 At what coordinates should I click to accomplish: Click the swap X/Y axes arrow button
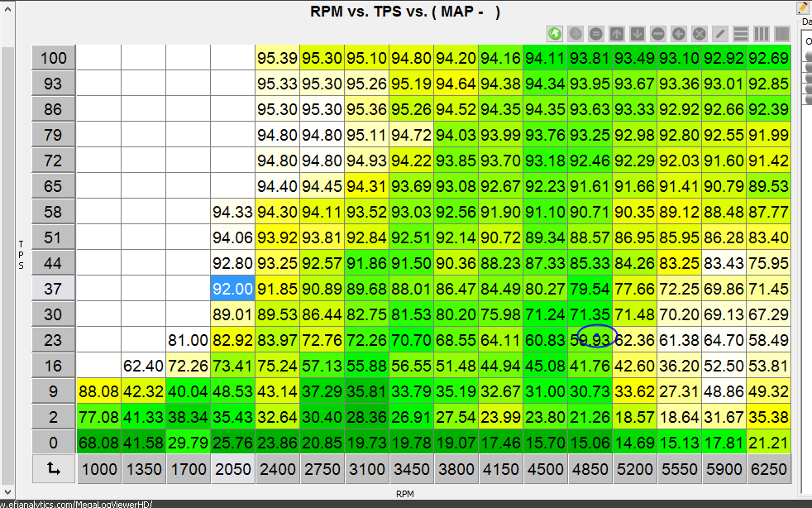pyautogui.click(x=54, y=469)
